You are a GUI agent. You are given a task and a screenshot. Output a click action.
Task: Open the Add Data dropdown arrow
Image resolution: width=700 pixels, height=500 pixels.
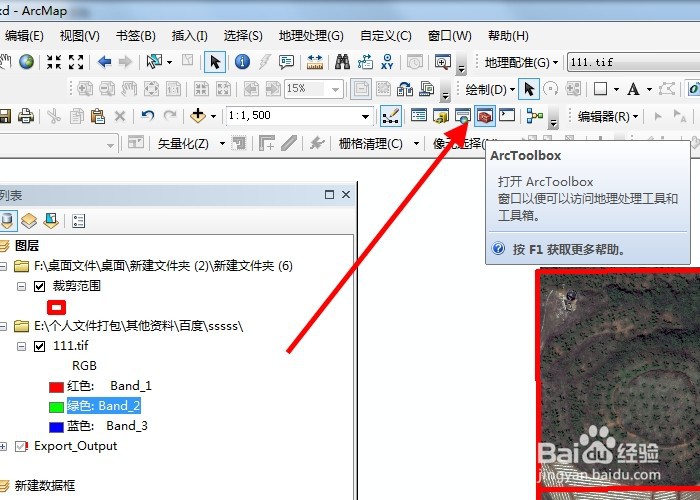[x=213, y=117]
